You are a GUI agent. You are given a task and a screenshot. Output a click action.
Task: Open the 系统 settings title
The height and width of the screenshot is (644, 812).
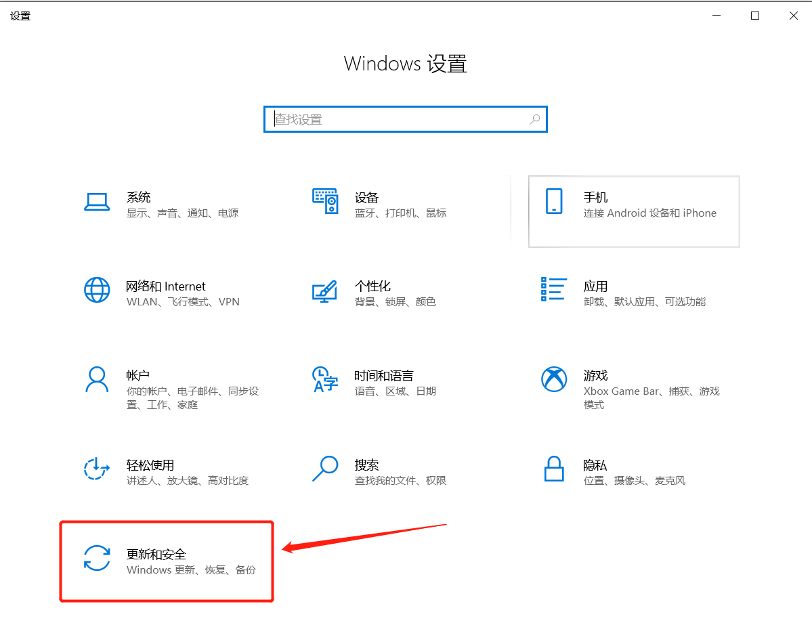[x=139, y=197]
